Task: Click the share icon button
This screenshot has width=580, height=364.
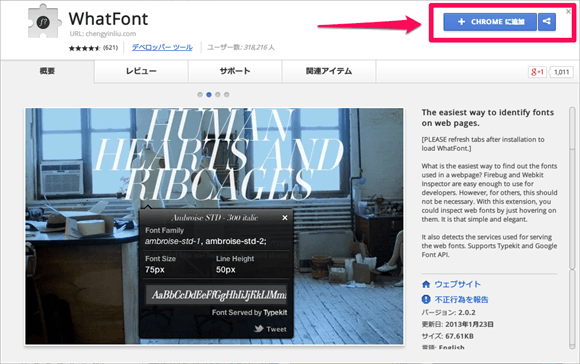Action: pyautogui.click(x=547, y=22)
